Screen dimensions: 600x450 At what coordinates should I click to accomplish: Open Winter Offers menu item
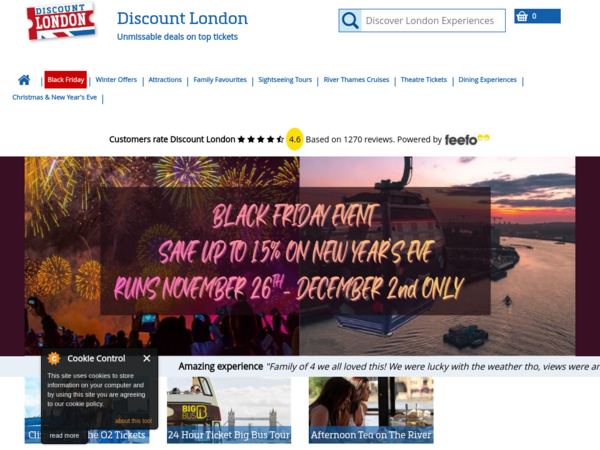(116, 80)
